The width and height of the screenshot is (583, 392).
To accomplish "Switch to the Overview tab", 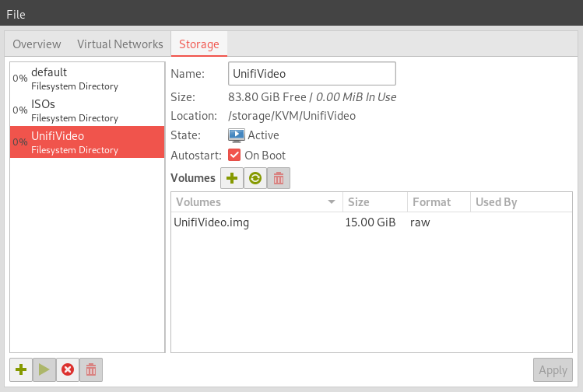I will (x=37, y=44).
